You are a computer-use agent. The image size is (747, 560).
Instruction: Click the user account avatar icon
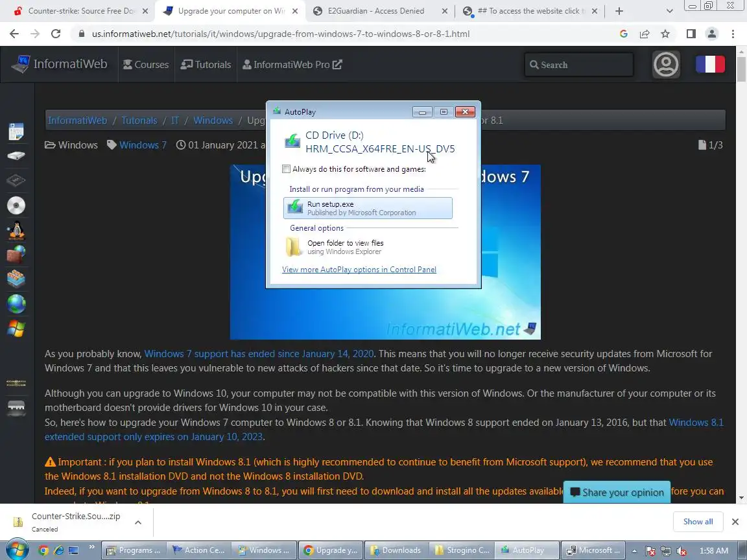(x=665, y=64)
